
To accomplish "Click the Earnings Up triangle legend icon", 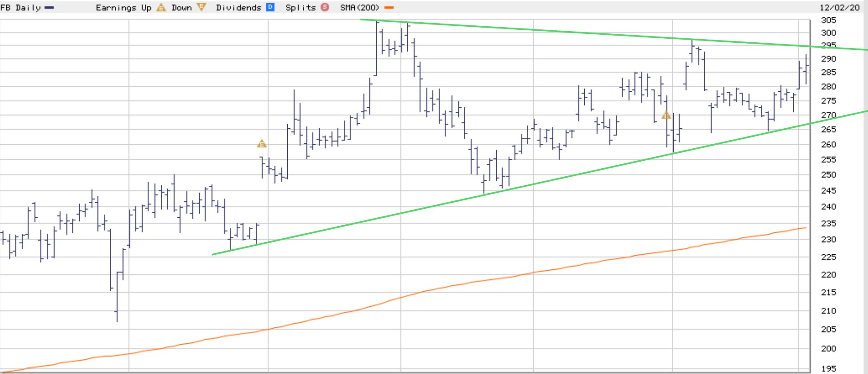I will (x=161, y=8).
